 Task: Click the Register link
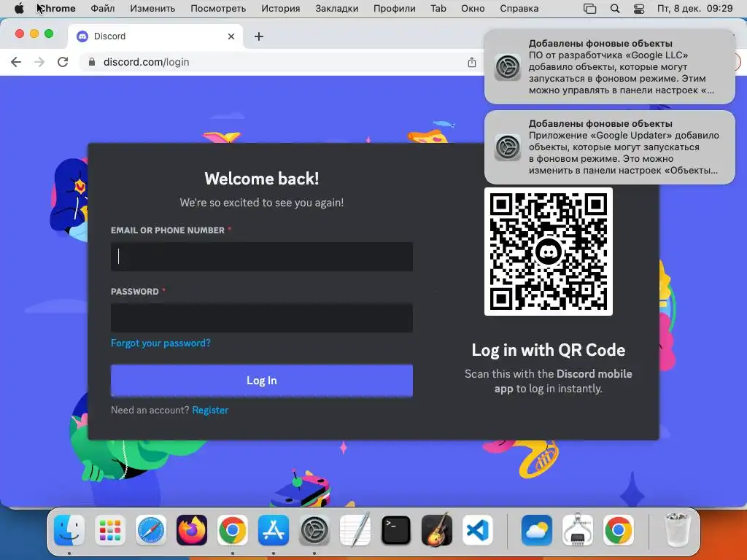pos(210,410)
